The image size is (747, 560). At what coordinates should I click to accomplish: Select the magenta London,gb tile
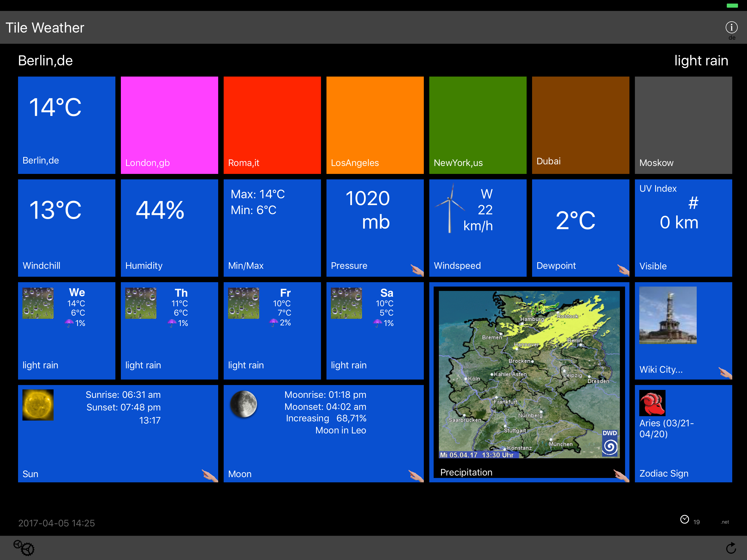(x=169, y=125)
